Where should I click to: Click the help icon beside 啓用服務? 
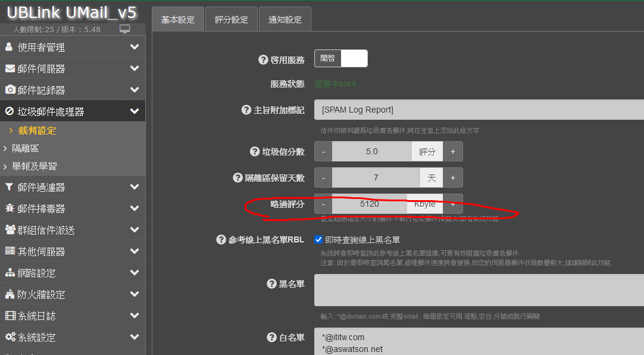coord(263,60)
